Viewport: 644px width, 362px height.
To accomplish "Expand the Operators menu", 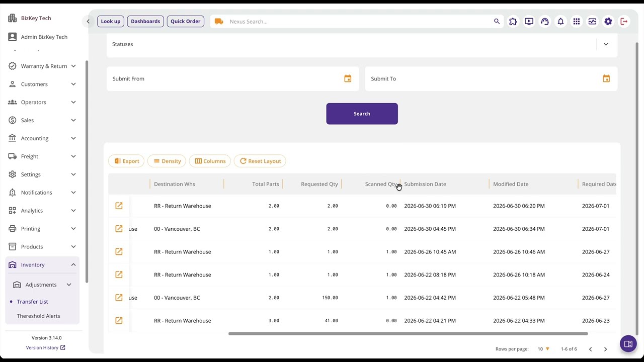I will [42, 102].
